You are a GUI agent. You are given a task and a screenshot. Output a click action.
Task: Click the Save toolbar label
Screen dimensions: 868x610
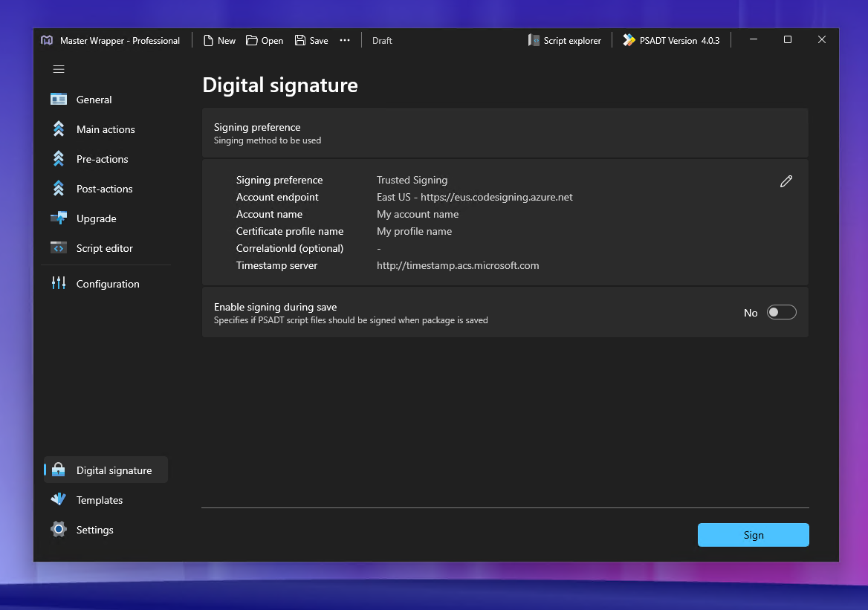point(319,41)
